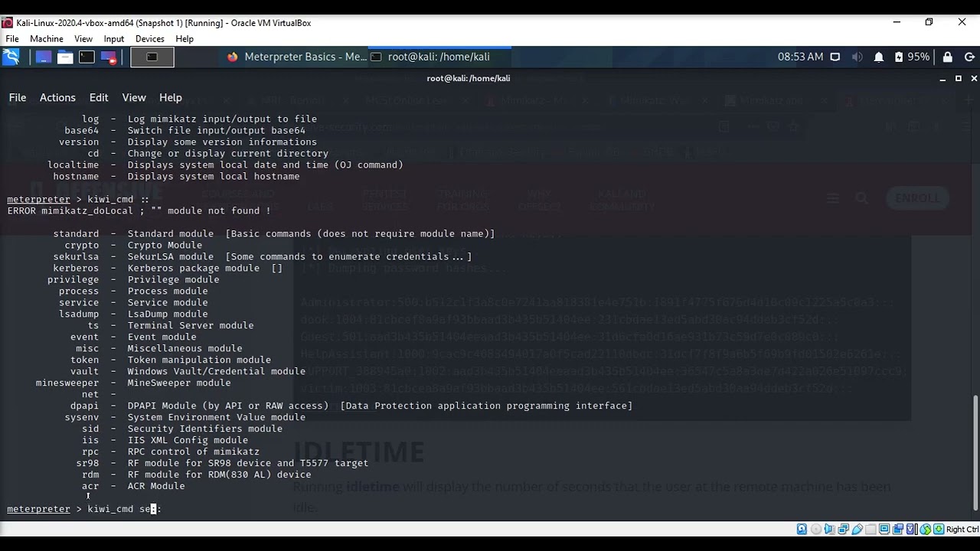Click the battery 95% indicator
Viewport: 980px width, 551px height.
point(911,57)
